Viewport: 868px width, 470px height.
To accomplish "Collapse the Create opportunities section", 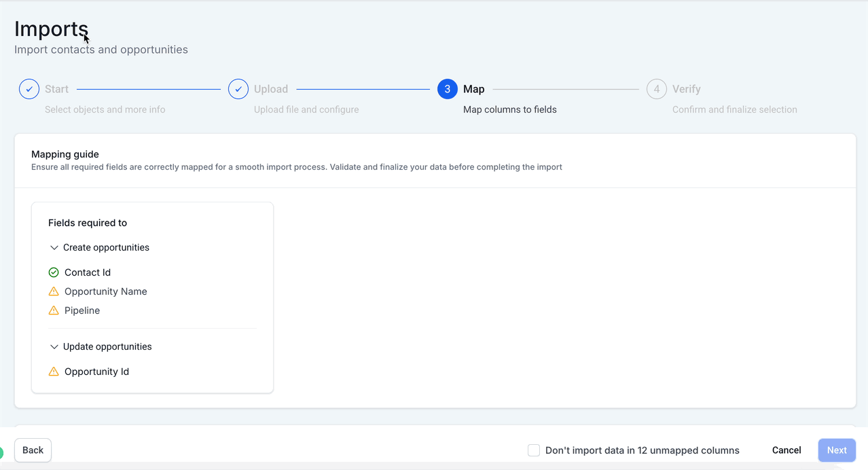I will tap(54, 248).
